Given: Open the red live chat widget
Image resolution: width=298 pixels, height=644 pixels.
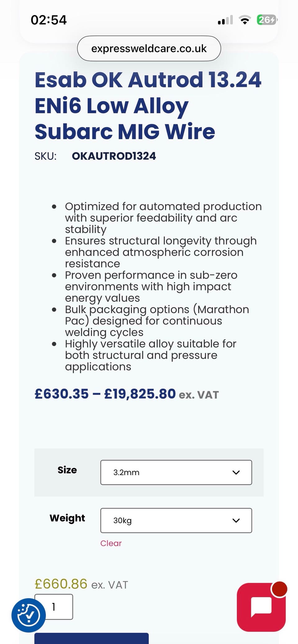Looking at the screenshot, I should (261, 607).
